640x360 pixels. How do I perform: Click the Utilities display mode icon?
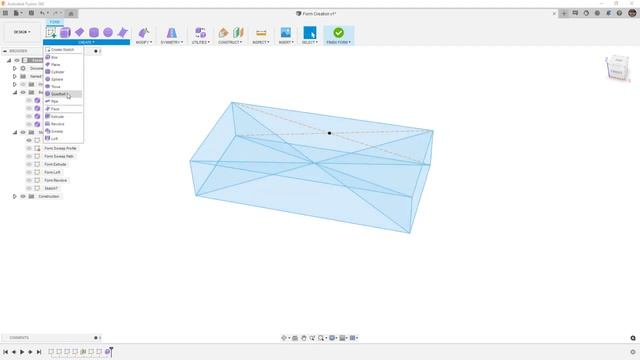200,33
